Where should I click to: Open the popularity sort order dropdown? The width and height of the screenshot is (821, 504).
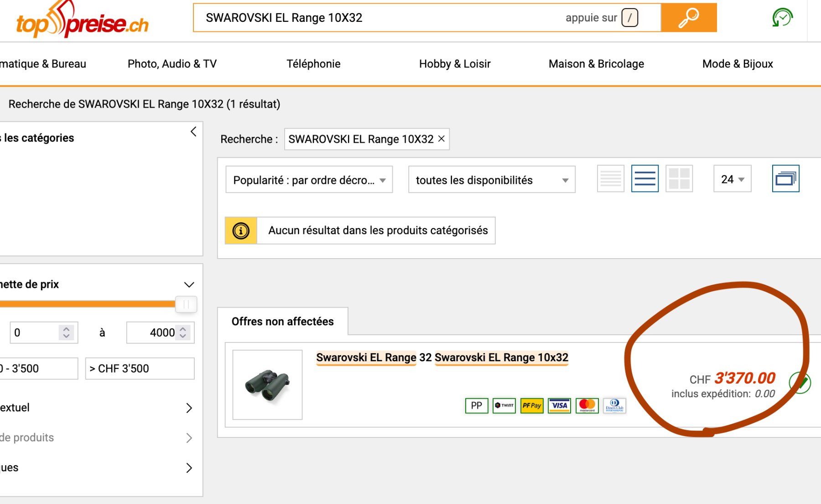point(309,180)
